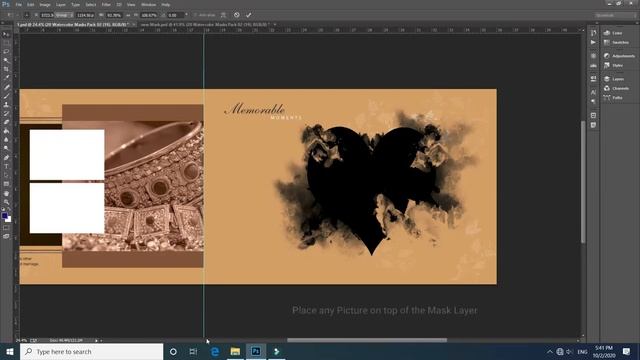Switch to the second document tab
Viewport: 640px width, 360px height.
pyautogui.click(x=205, y=24)
